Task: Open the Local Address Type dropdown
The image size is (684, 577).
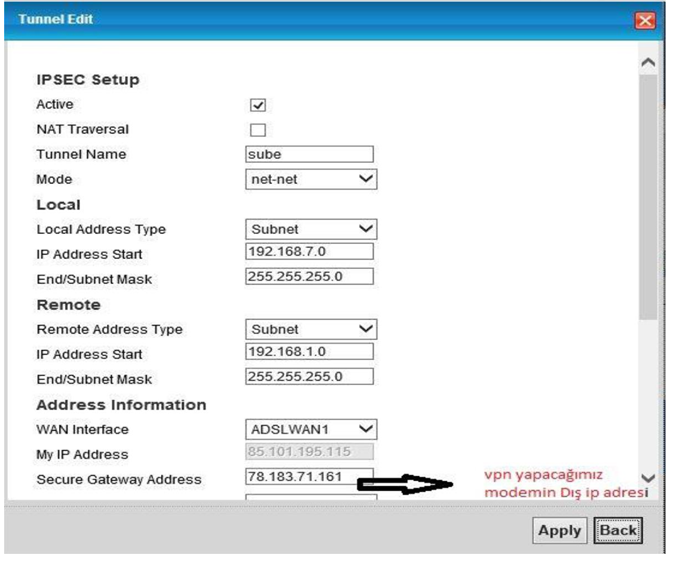Action: click(311, 229)
